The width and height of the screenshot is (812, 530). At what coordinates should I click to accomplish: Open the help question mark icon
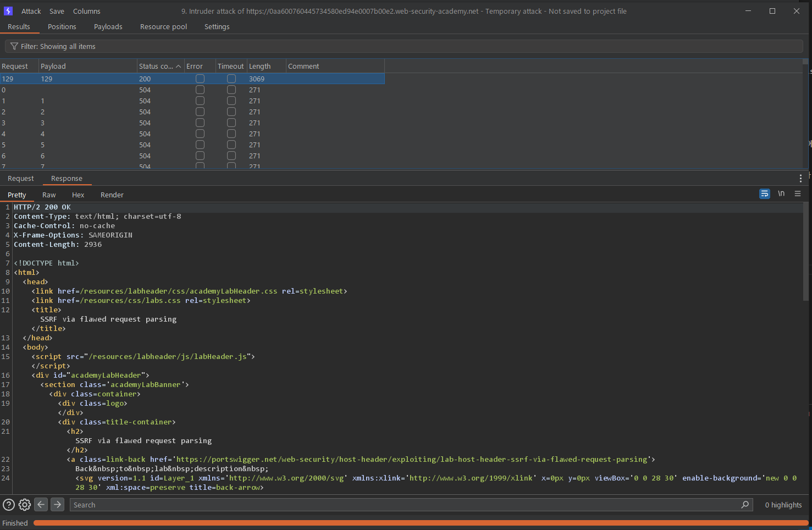pyautogui.click(x=9, y=505)
